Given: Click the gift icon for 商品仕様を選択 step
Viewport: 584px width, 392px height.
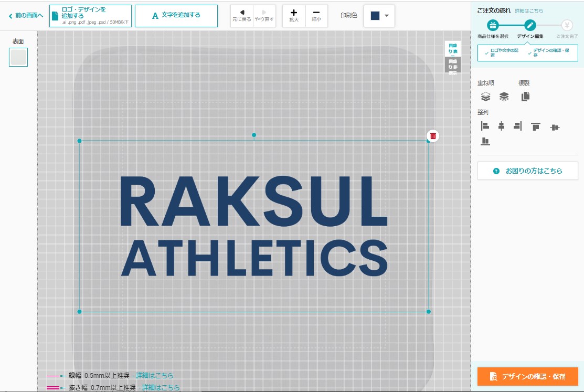Looking at the screenshot, I should (493, 25).
